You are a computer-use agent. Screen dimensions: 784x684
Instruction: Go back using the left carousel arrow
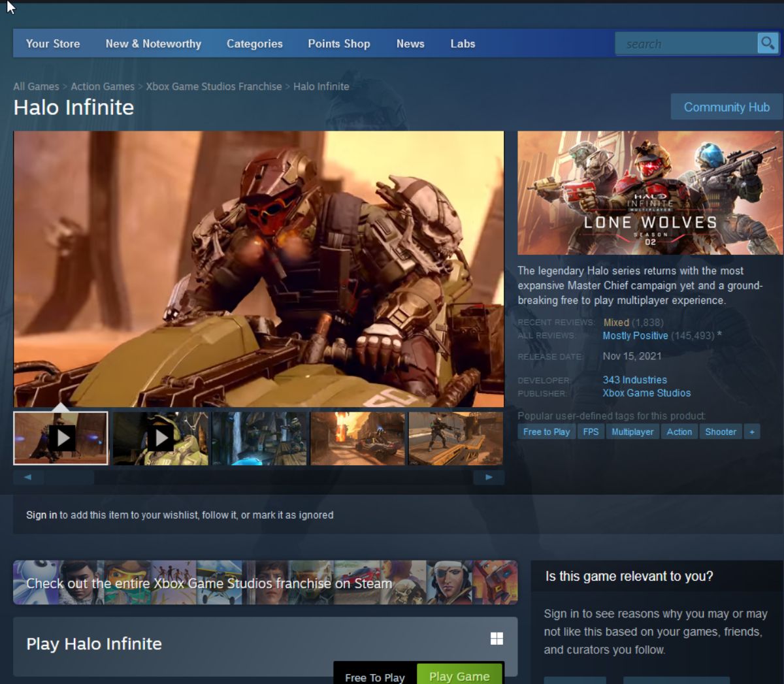coord(28,477)
